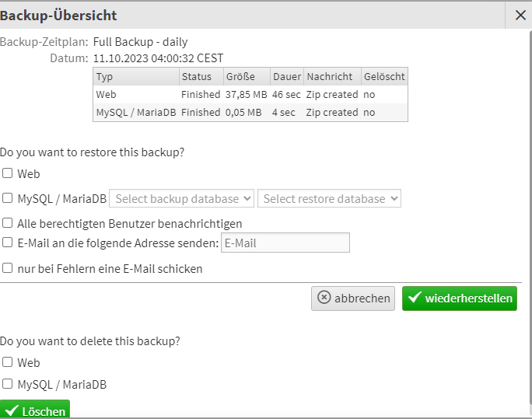This screenshot has width=532, height=419.
Task: Click the checkmark icon on Löschen
Action: click(x=12, y=410)
